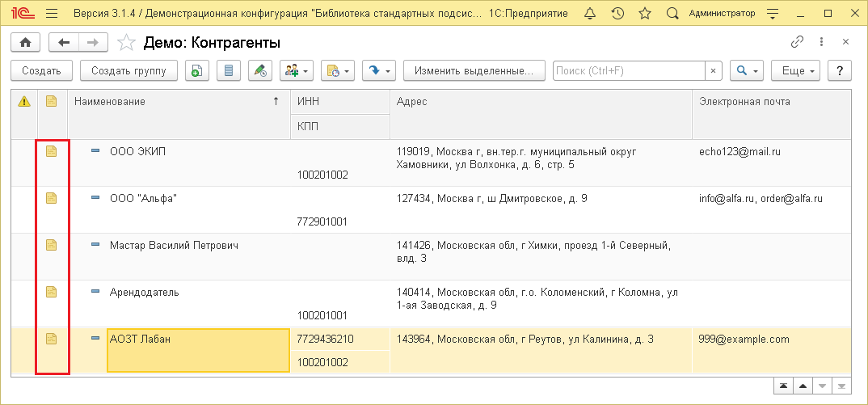Go to the home page
The width and height of the screenshot is (868, 405).
tap(26, 42)
